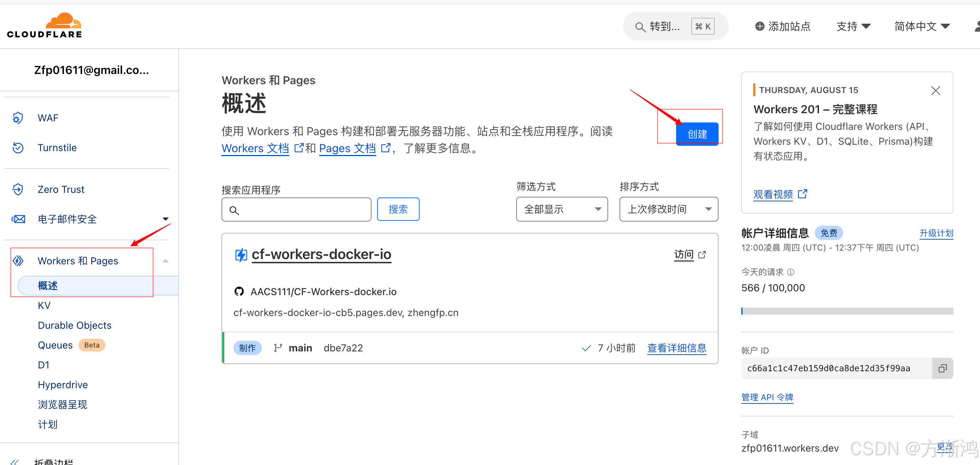Screen dimensions: 980x465
Task: Open the 全部显示 filter dropdown
Action: 561,209
